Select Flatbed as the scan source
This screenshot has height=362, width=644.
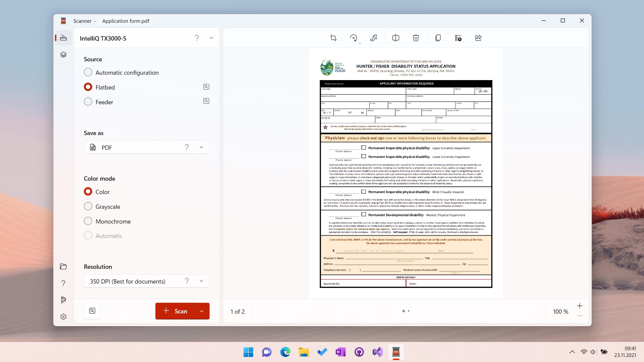click(x=88, y=87)
